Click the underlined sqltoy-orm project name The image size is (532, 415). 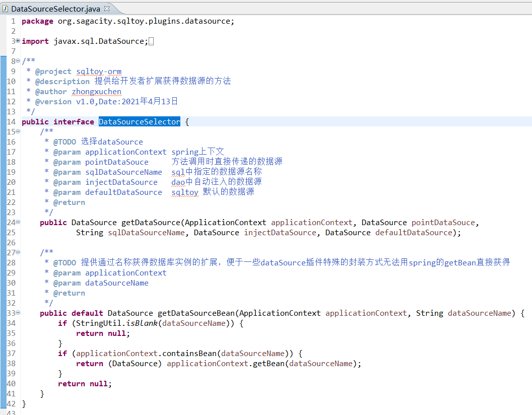click(99, 72)
